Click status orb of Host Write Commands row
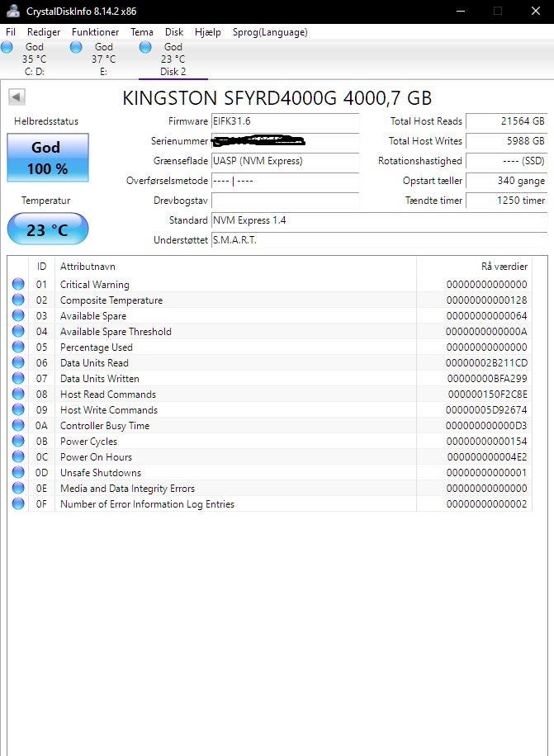Viewport: 554px width, 756px height. pyautogui.click(x=18, y=409)
